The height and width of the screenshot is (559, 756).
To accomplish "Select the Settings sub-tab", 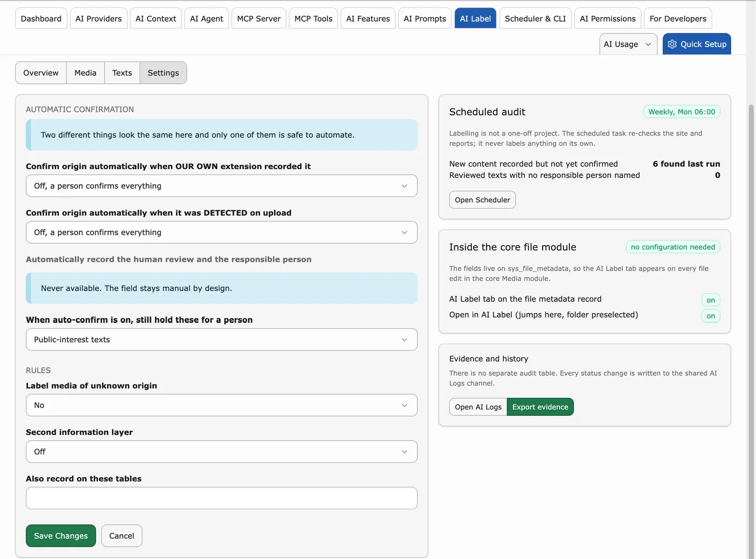I will pos(164,73).
